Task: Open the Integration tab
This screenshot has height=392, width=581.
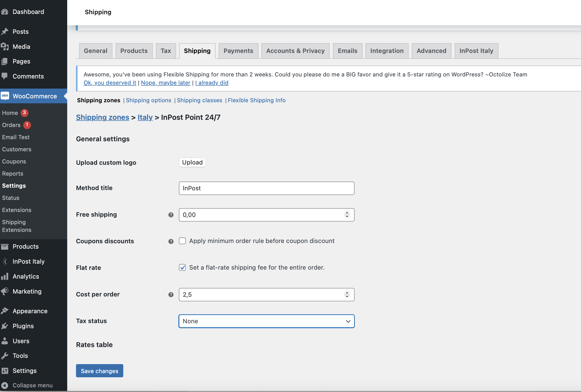Action: click(x=387, y=51)
